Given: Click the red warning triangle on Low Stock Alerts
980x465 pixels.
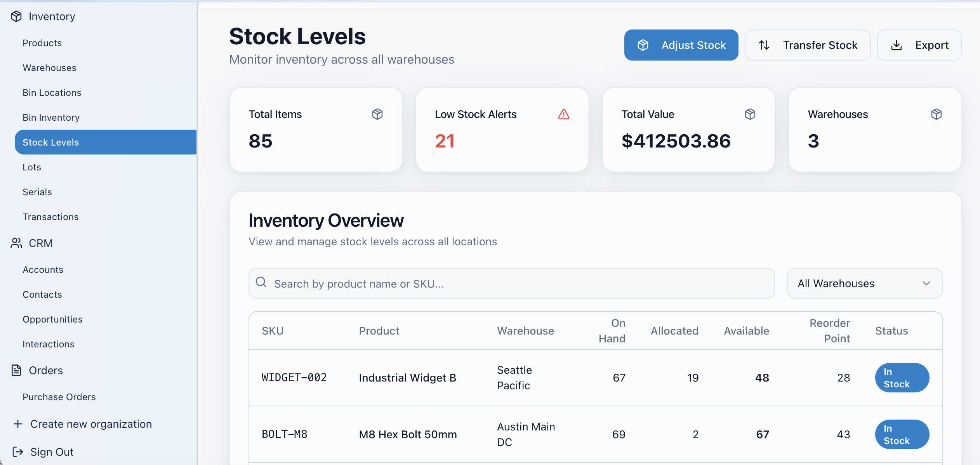Looking at the screenshot, I should (564, 114).
